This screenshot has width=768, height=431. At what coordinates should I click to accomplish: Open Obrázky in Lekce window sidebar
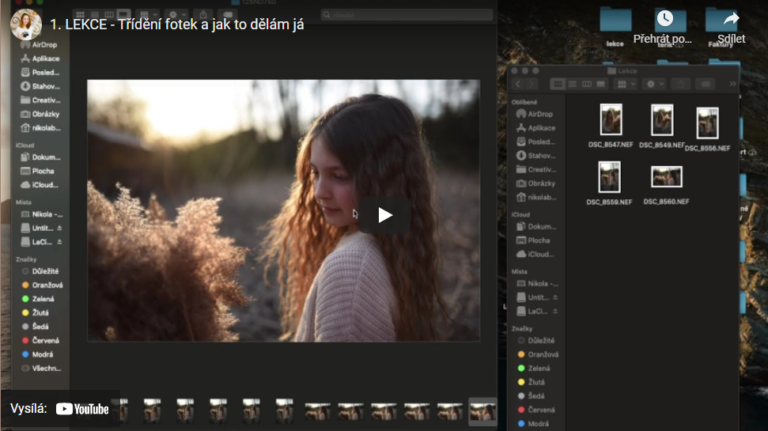(536, 183)
